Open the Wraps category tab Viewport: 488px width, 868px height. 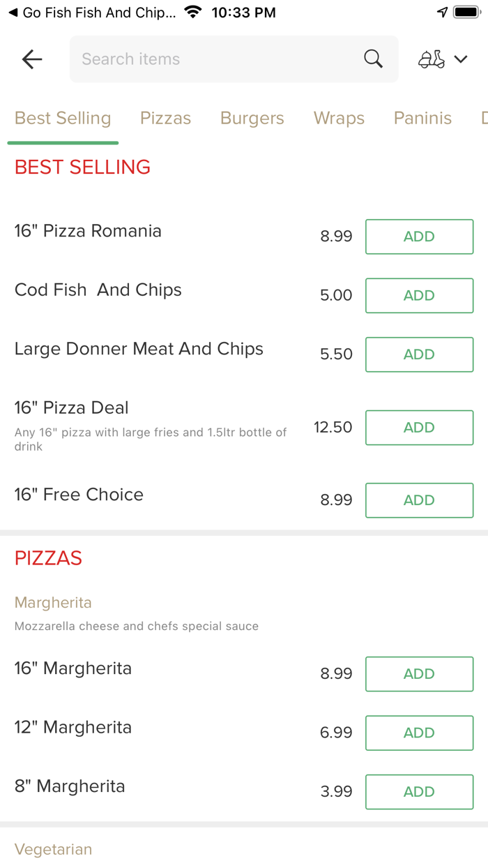tap(340, 118)
